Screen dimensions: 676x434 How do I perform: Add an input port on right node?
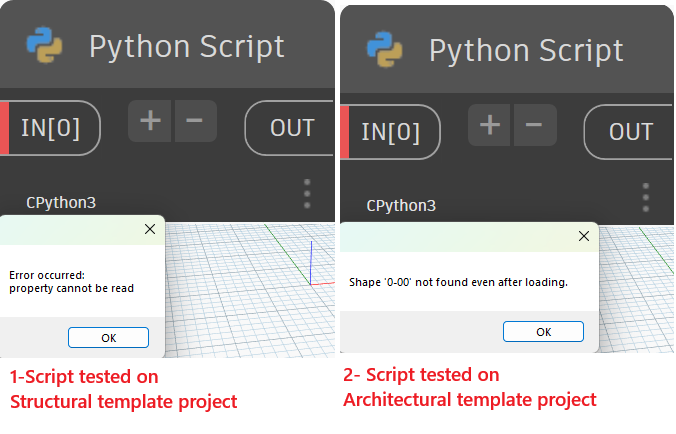(490, 125)
